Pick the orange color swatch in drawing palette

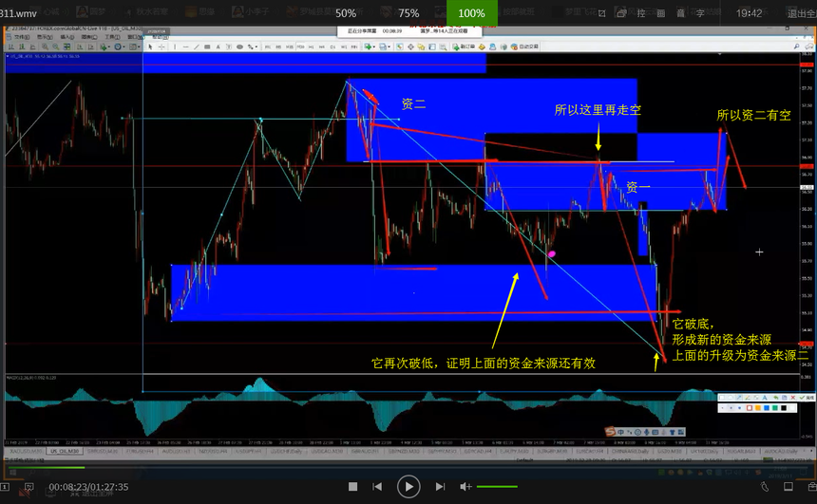[x=757, y=408]
